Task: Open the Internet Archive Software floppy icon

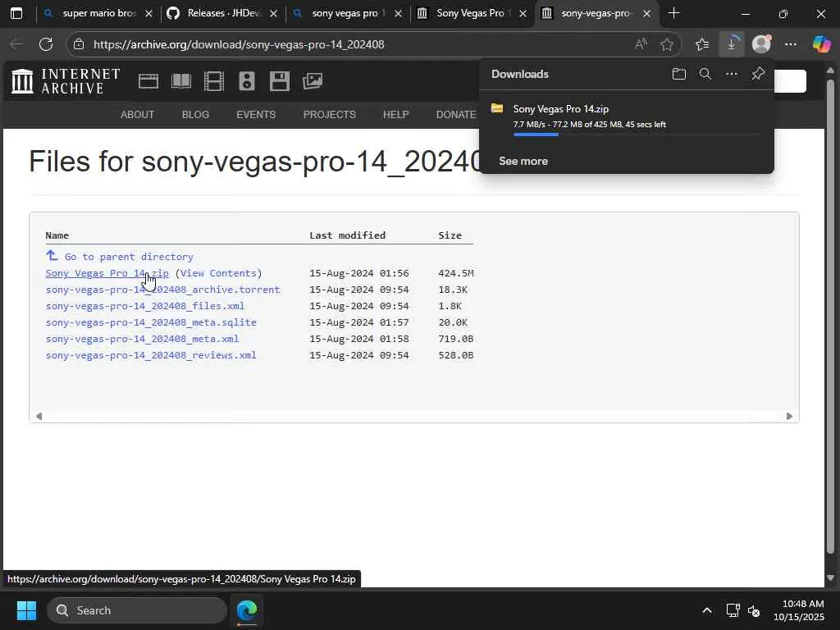Action: pyautogui.click(x=280, y=81)
